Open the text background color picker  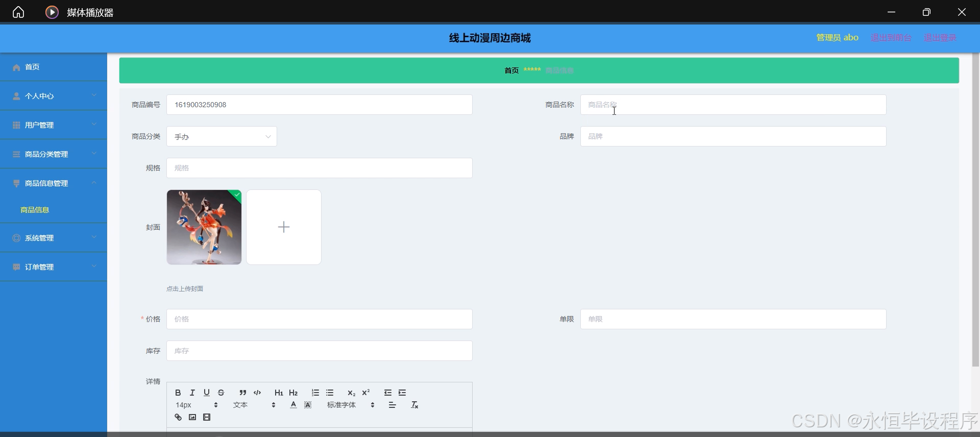tap(308, 405)
